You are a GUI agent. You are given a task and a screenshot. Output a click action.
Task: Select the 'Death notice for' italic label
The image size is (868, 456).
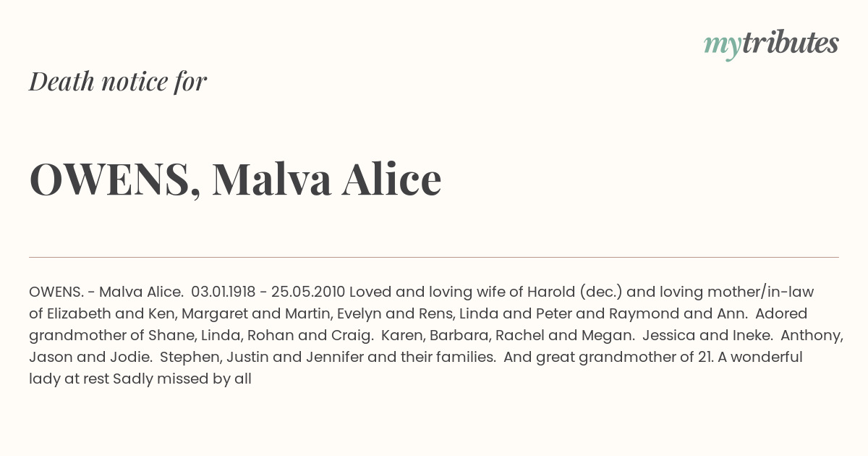click(118, 82)
